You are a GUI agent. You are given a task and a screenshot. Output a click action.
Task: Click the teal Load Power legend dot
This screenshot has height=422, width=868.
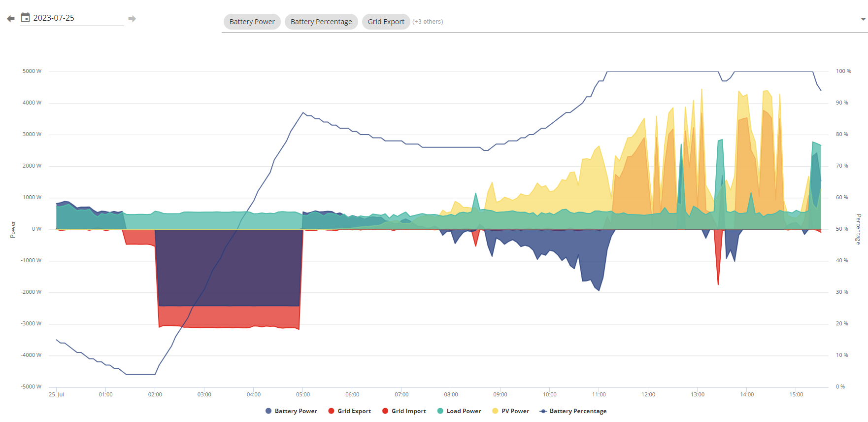click(440, 411)
